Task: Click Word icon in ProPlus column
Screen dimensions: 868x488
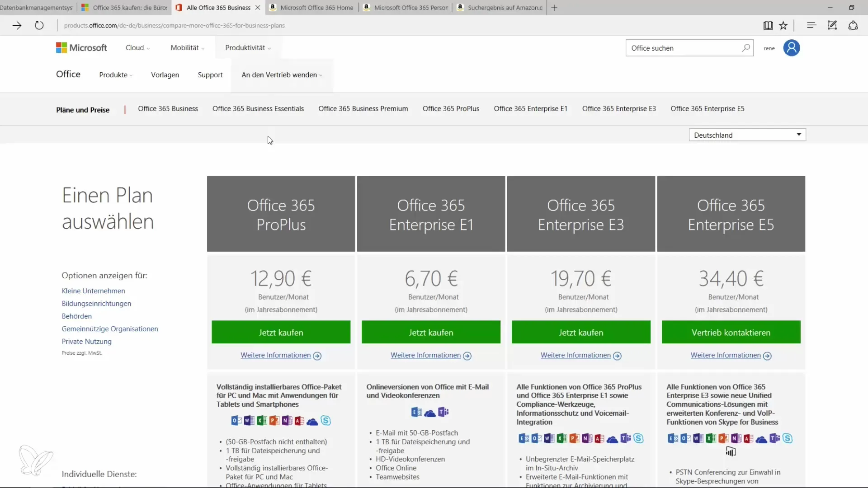Action: pyautogui.click(x=249, y=421)
